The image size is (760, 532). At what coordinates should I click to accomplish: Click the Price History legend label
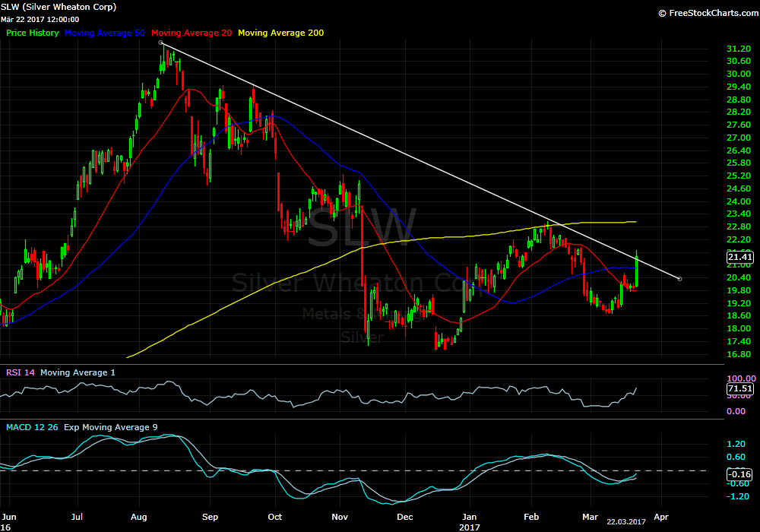33,33
